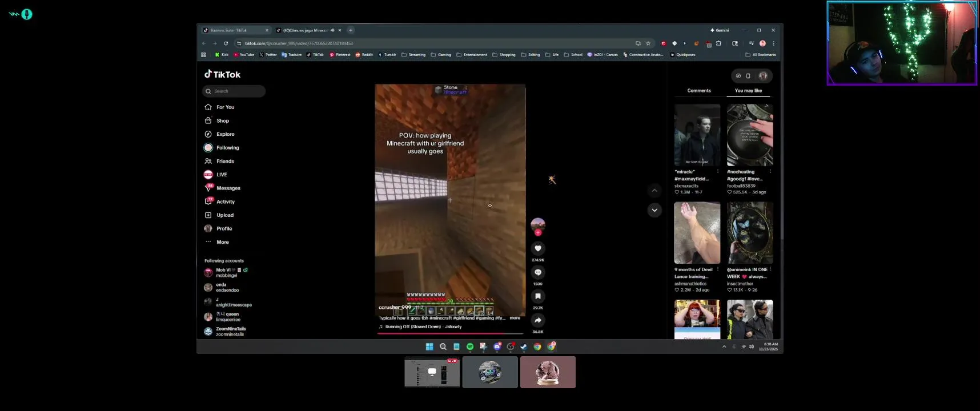Click the tiktok.com address bar
Screen dimensions: 980x411
click(434, 43)
